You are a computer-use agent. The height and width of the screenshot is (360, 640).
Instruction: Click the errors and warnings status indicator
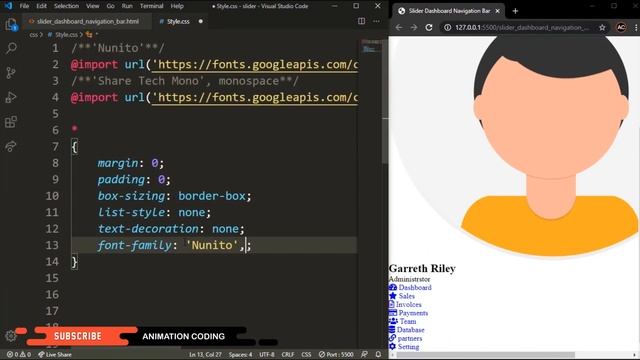(x=19, y=354)
